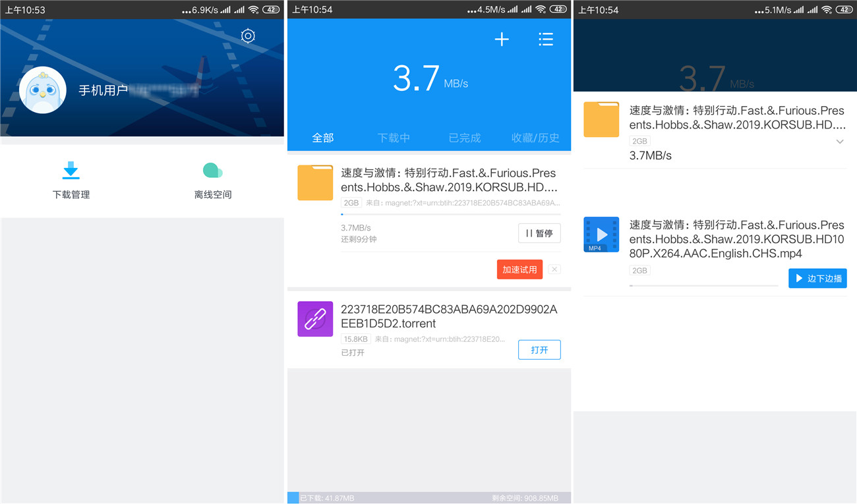857x504 pixels.
Task: Open 离线空间 cloud offline space icon
Action: point(212,171)
